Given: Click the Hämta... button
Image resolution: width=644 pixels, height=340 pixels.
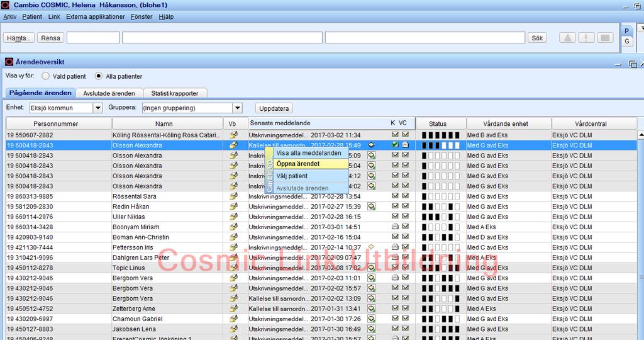Looking at the screenshot, I should tap(19, 38).
